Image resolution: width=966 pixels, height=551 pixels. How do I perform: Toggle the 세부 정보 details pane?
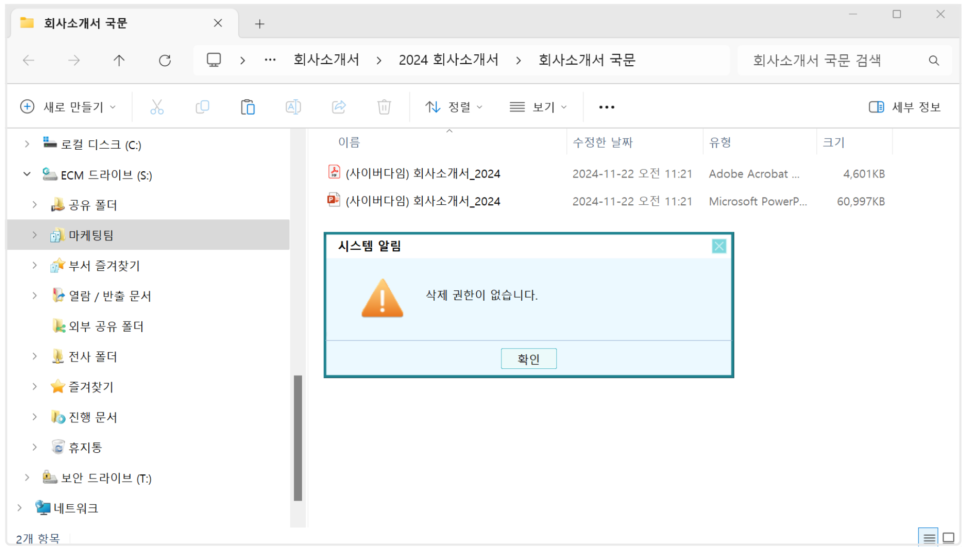point(904,107)
